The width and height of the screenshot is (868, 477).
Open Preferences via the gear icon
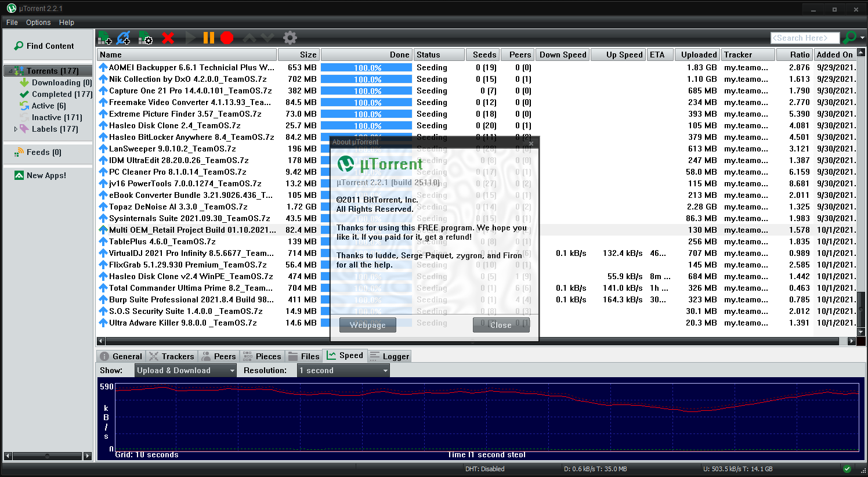pos(290,38)
